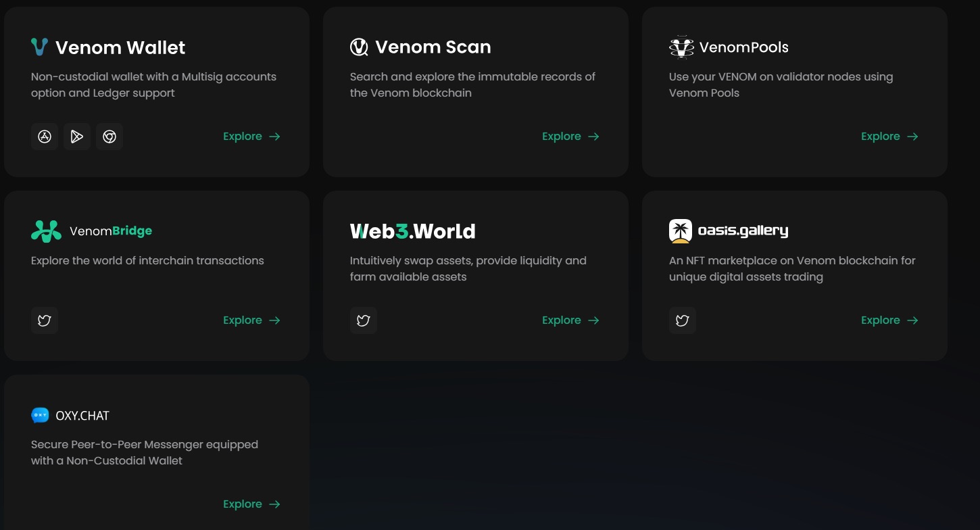Click the VenomPools logo icon
980x530 pixels.
point(681,47)
